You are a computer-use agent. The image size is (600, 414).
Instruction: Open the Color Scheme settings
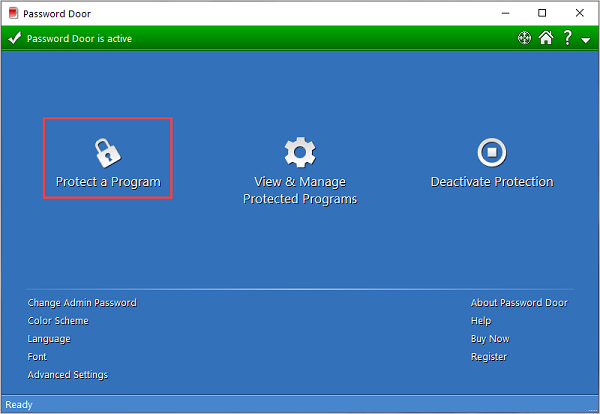click(58, 321)
